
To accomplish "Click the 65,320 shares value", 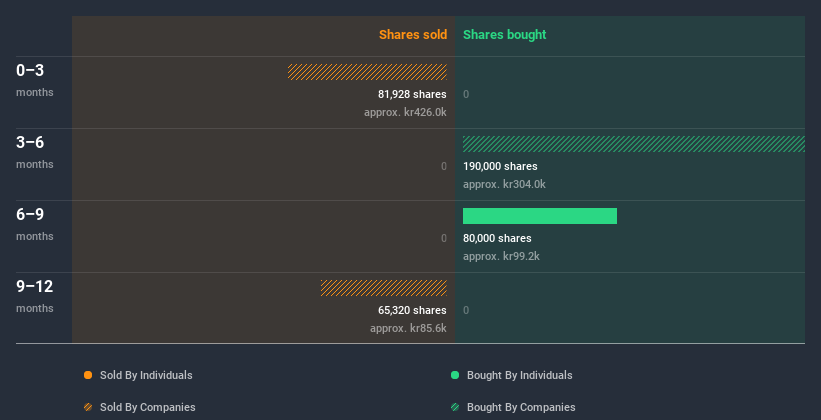I will click(x=412, y=311).
